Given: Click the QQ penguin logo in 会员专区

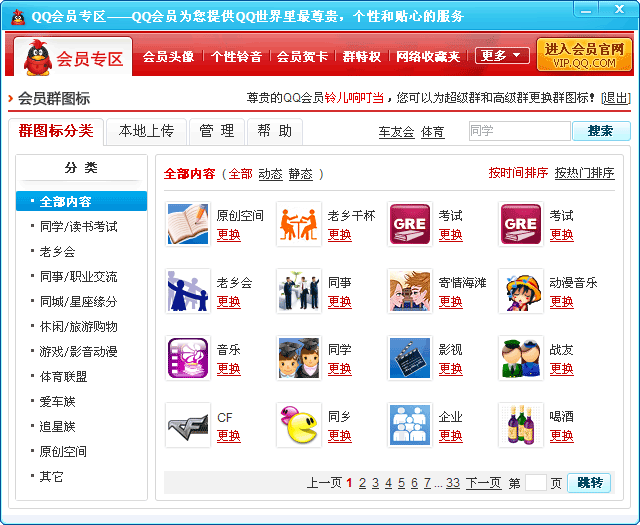Looking at the screenshot, I should [37, 58].
